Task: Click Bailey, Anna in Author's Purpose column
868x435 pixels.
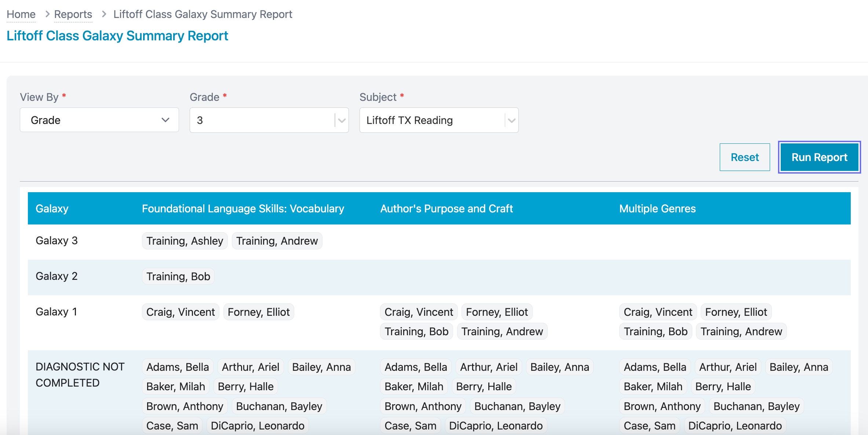Action: [560, 367]
